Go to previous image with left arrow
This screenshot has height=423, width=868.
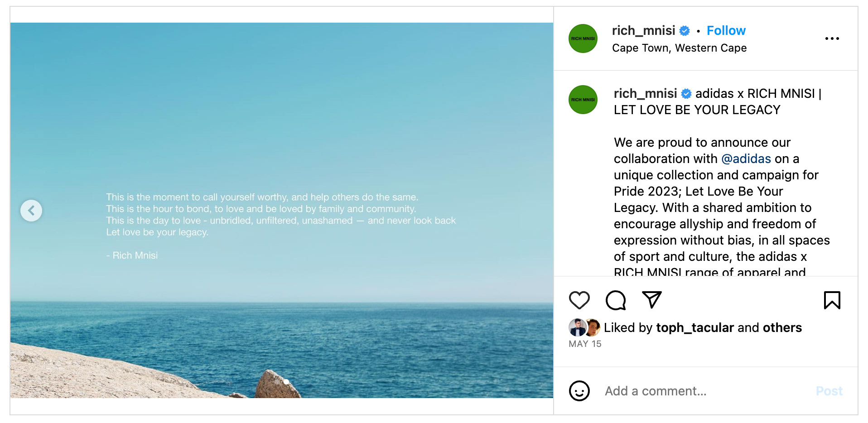(31, 211)
